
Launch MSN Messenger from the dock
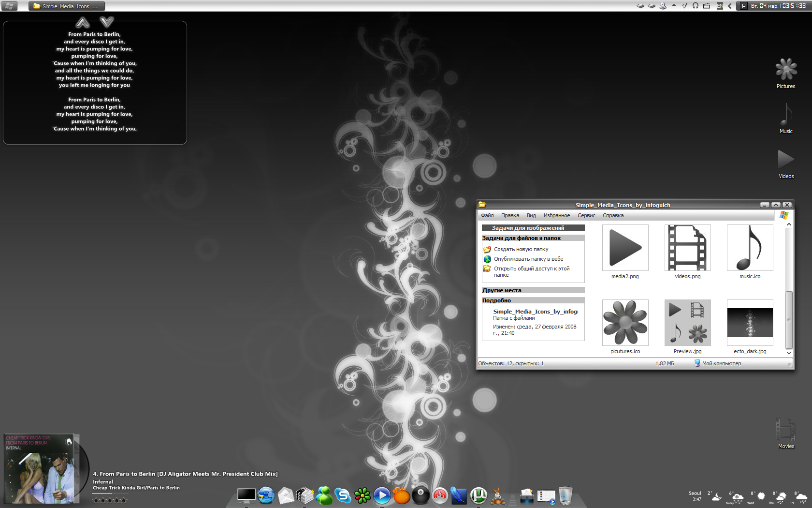pyautogui.click(x=324, y=496)
